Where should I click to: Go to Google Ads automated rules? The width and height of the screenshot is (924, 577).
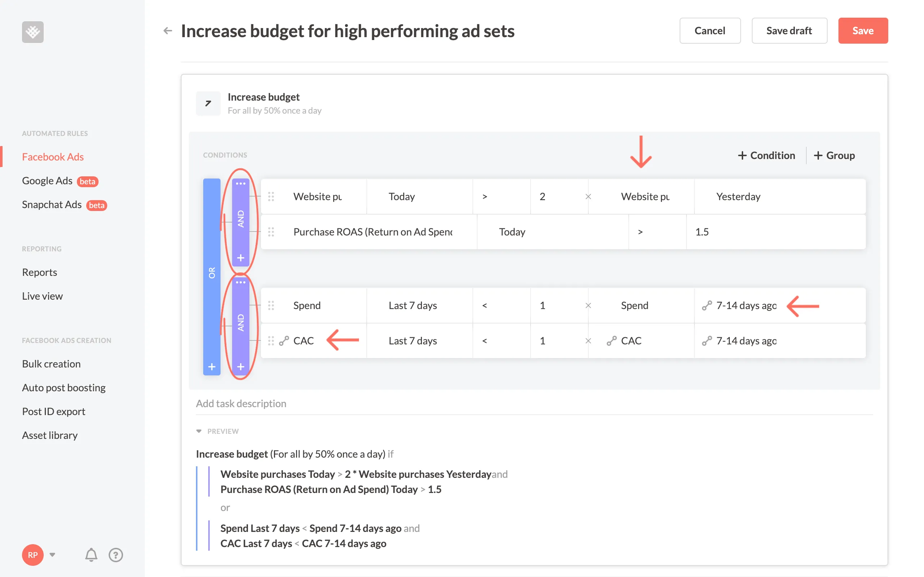point(47,181)
